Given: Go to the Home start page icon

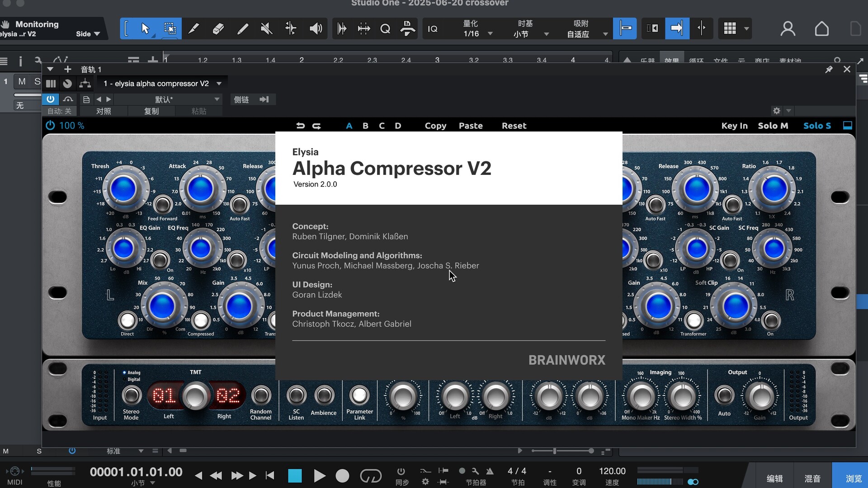Looking at the screenshot, I should point(822,28).
